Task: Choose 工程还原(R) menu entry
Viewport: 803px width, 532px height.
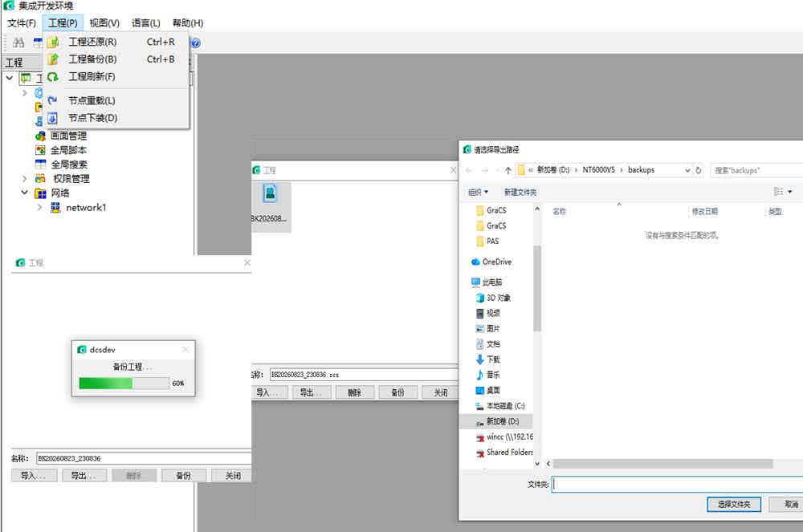Action: click(116, 42)
